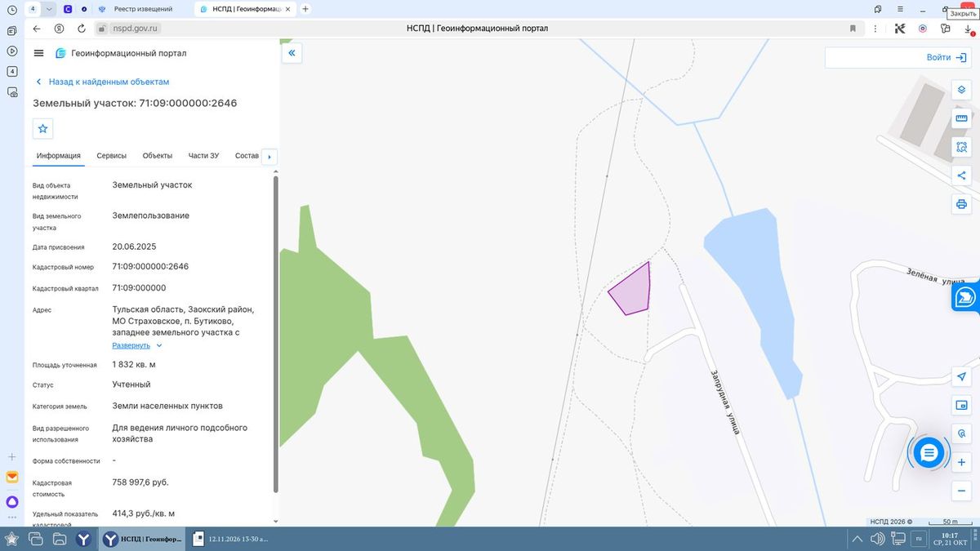Open the map layers icon
Viewport: 980px width, 551px height.
(x=961, y=89)
